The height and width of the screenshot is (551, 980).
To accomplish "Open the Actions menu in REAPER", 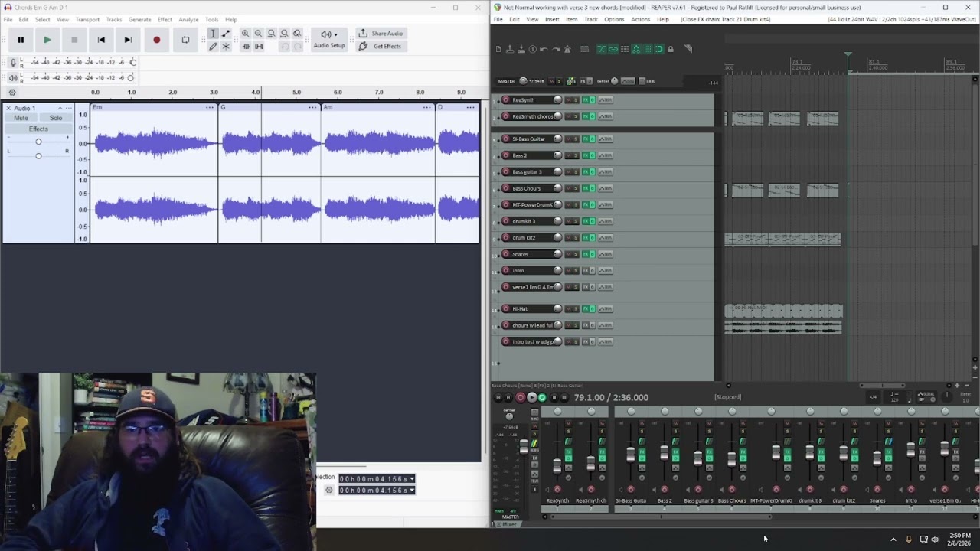I will pyautogui.click(x=640, y=19).
